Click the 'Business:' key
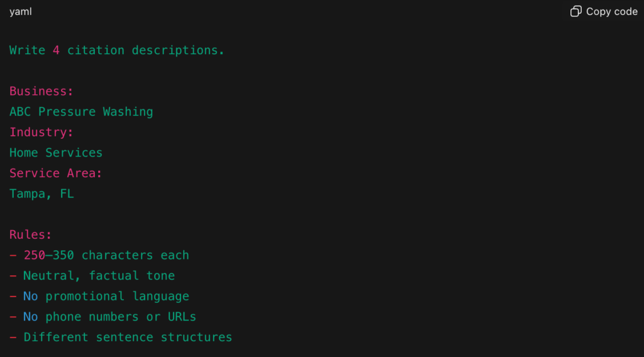This screenshot has width=644, height=357. coord(42,91)
